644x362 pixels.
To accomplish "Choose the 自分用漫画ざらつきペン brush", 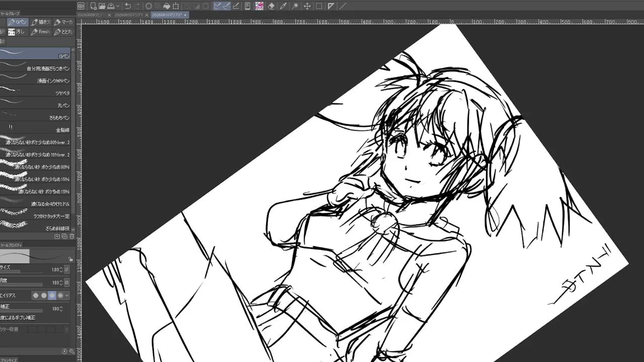I will pos(36,65).
